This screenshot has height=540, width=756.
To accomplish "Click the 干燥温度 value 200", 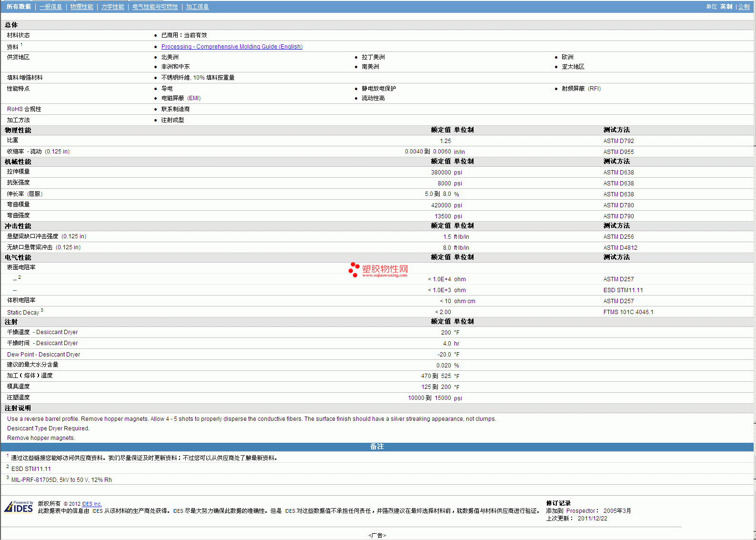I will tap(446, 333).
